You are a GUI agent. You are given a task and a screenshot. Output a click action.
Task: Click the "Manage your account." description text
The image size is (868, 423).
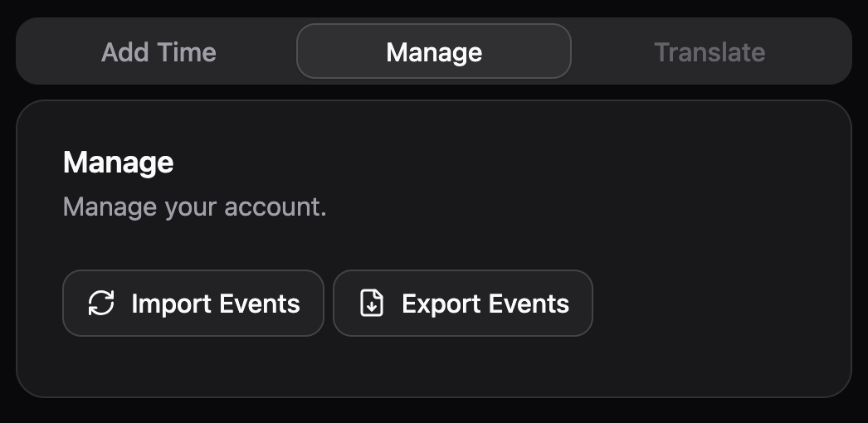pyautogui.click(x=195, y=207)
